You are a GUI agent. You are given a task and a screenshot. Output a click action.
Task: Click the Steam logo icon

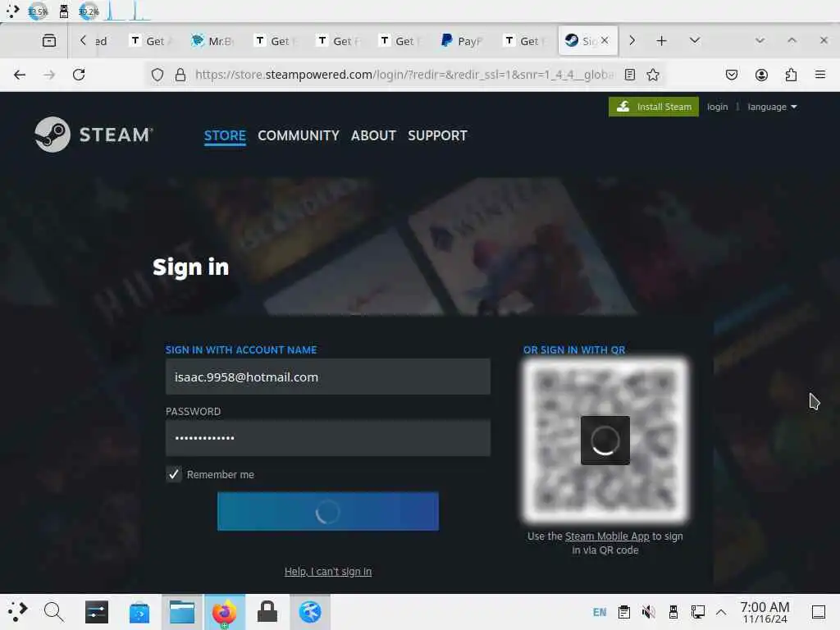click(52, 135)
